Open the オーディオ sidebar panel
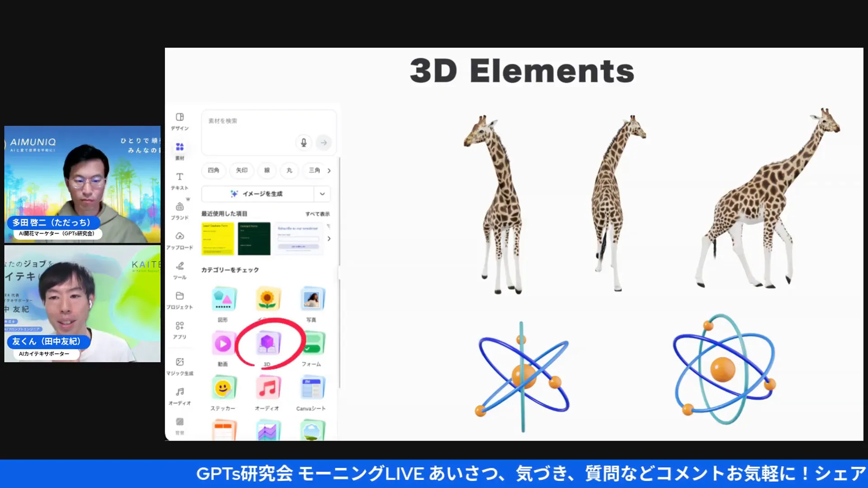 180,395
